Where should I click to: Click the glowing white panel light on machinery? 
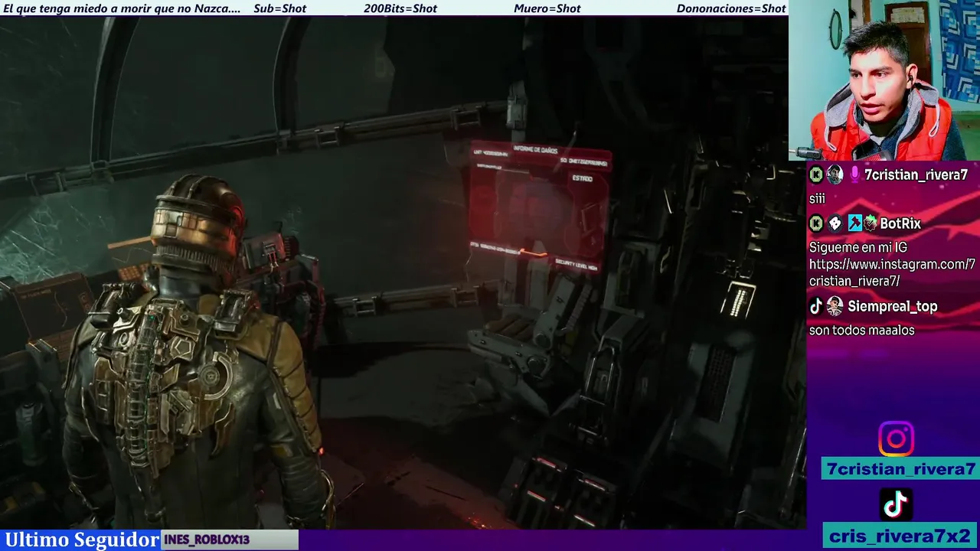click(738, 298)
